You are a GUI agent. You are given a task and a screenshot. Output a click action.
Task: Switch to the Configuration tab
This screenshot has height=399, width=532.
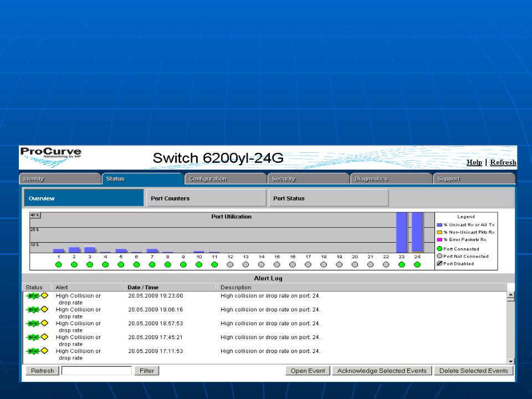tap(226, 179)
